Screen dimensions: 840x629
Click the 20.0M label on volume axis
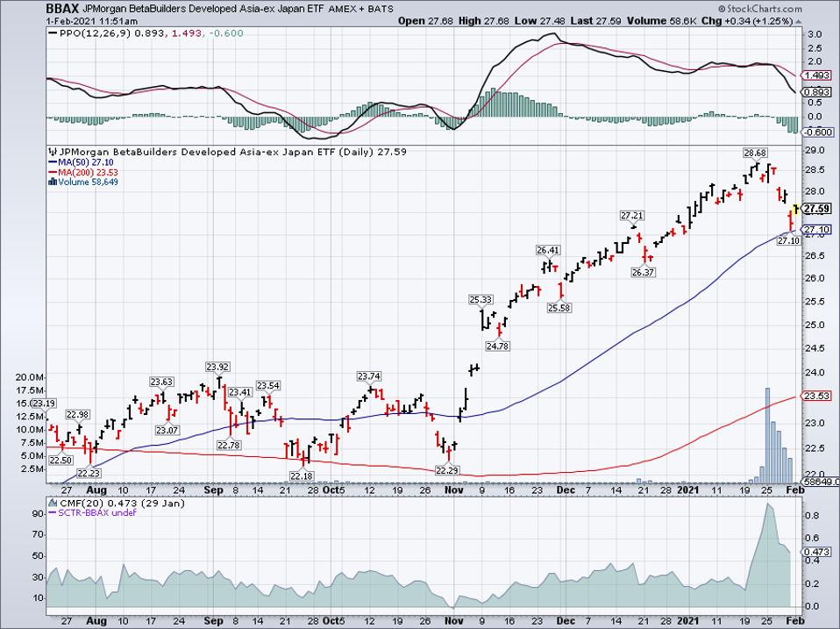click(x=31, y=377)
